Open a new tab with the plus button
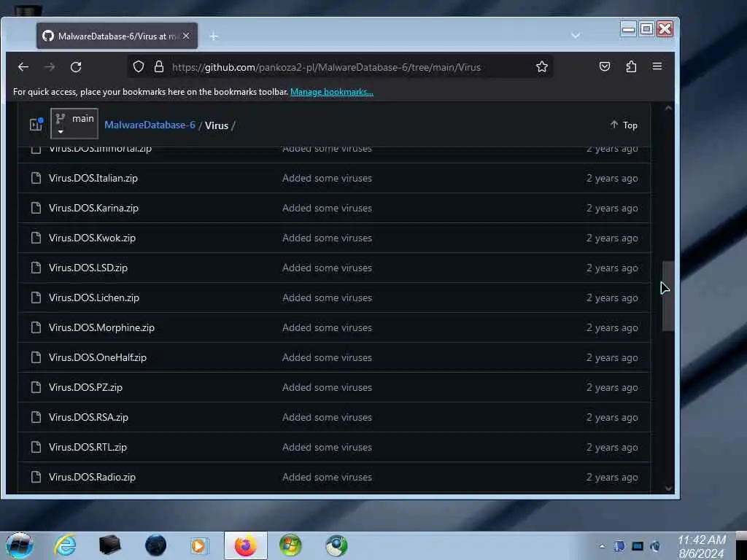 (x=214, y=36)
